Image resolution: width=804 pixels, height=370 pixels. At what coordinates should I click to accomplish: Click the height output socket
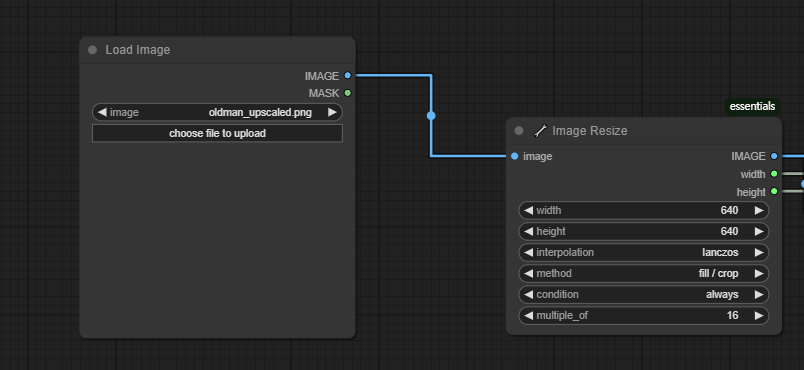coord(774,192)
